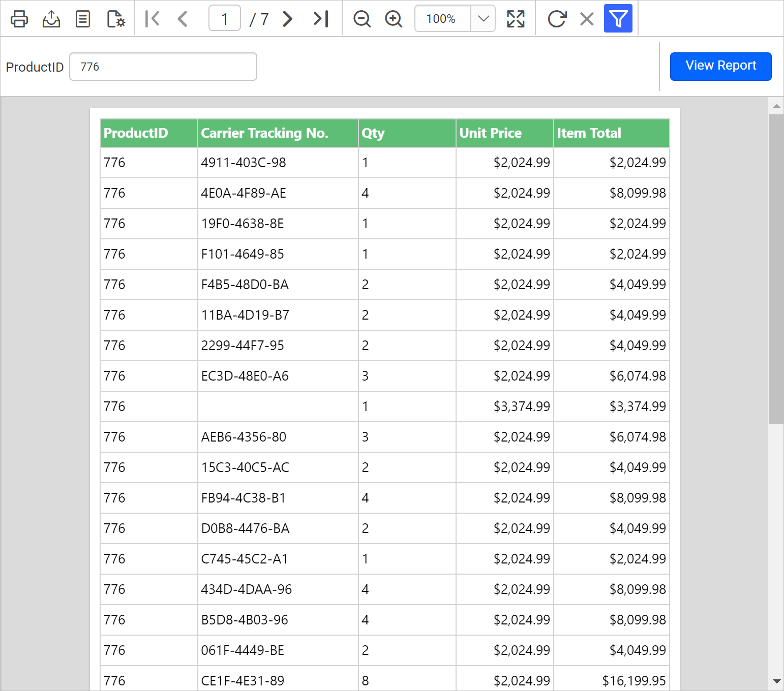Click the Zoom out magnifier
Viewport: 784px width, 691px height.
[362, 19]
